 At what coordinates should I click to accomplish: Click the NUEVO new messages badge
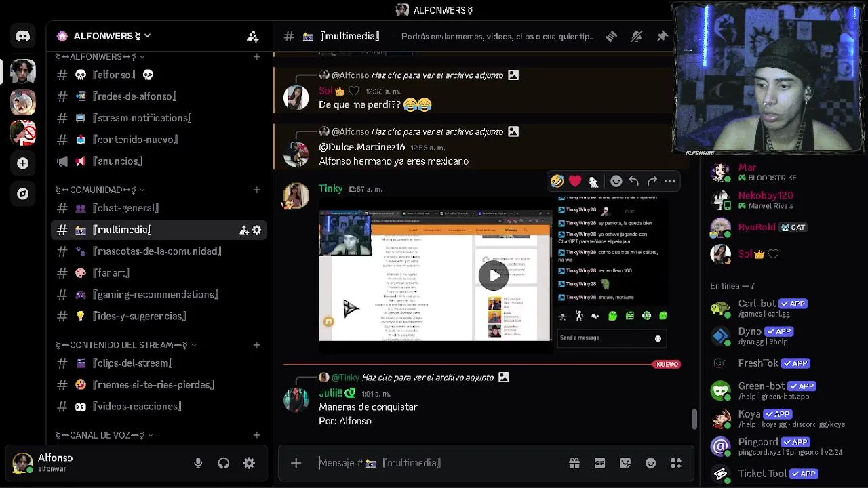coord(667,364)
